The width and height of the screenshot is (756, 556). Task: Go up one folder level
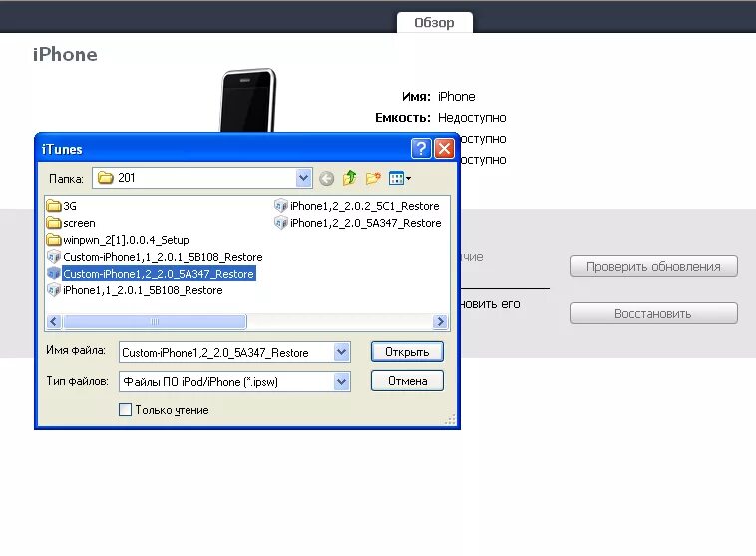[x=349, y=178]
